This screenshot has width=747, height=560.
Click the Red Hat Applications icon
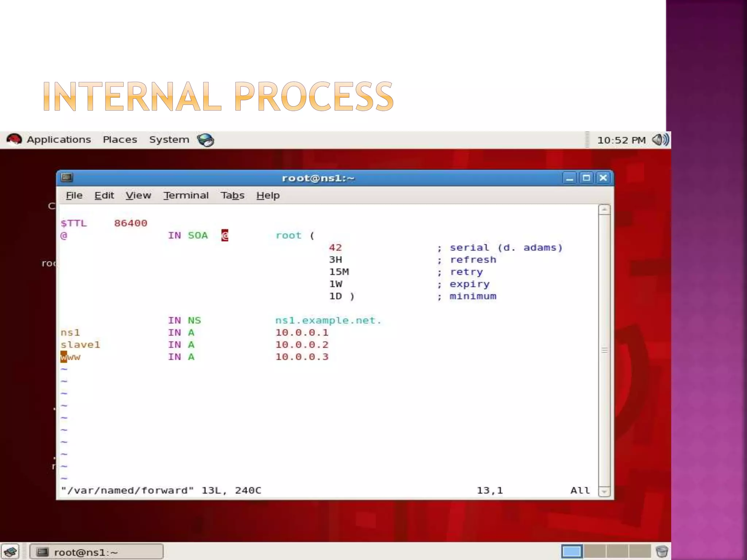coord(14,140)
